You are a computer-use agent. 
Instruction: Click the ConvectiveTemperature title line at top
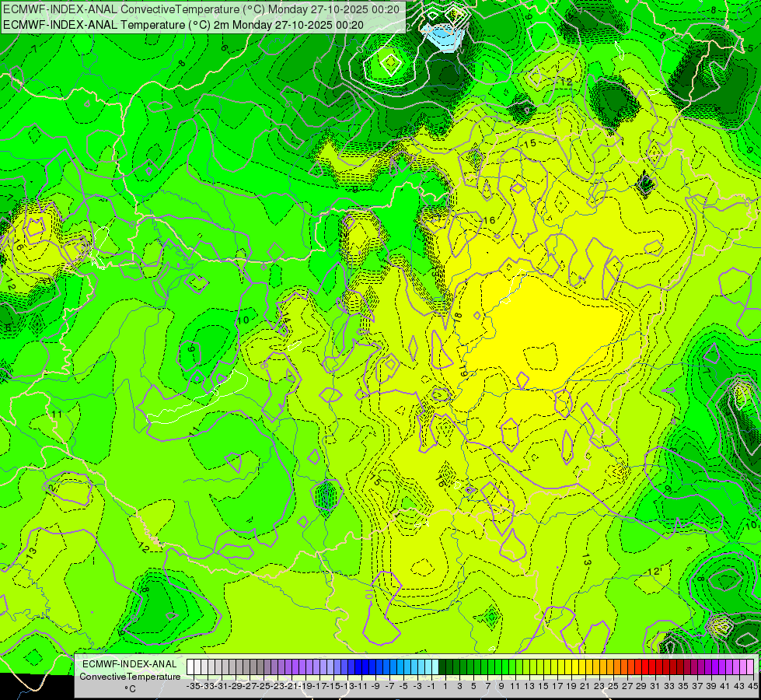[x=201, y=9]
